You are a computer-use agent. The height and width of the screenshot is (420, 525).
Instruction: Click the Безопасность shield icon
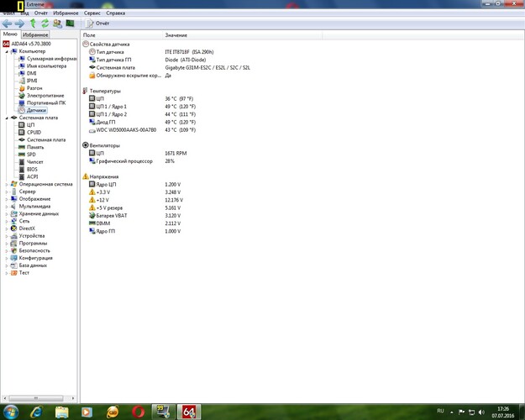click(x=13, y=250)
